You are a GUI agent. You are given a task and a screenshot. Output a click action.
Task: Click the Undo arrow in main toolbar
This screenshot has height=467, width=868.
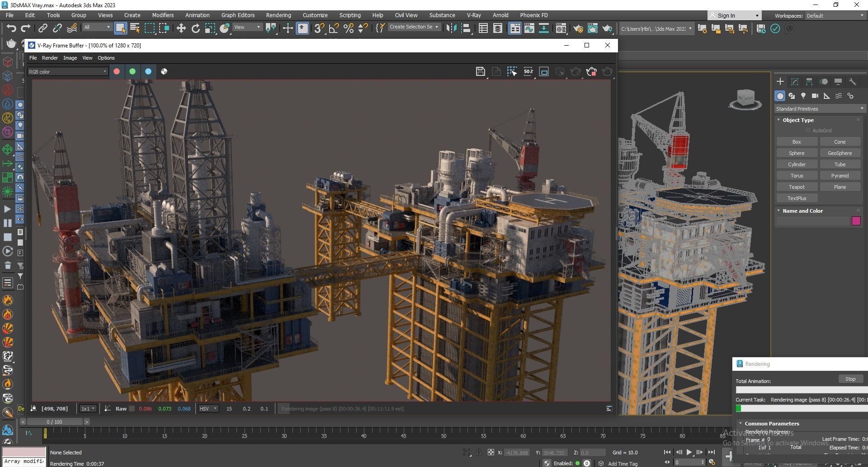coord(11,28)
